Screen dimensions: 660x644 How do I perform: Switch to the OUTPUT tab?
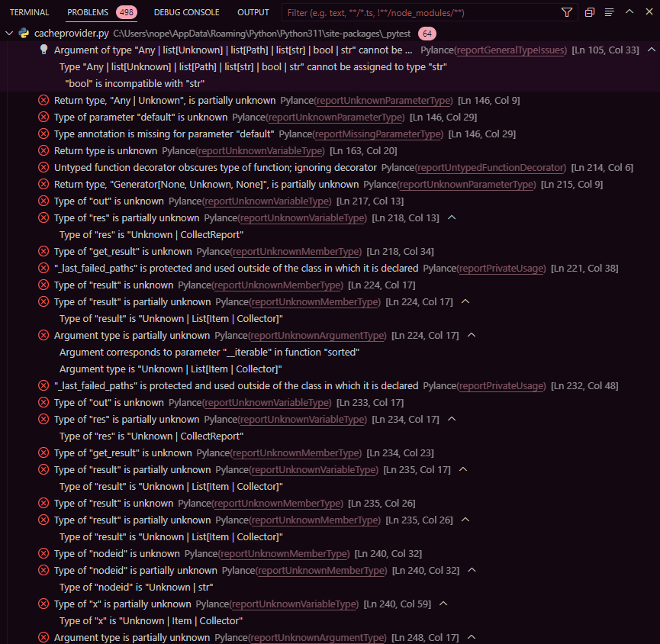(x=253, y=11)
